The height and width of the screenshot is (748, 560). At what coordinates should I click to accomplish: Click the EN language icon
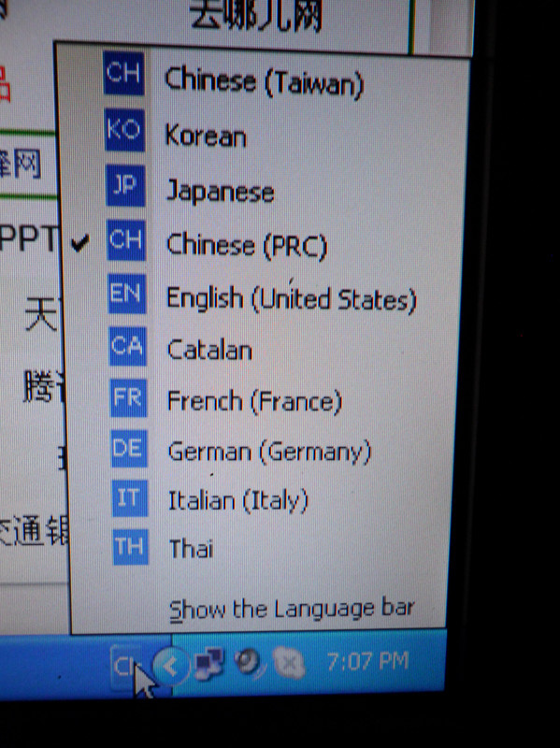point(127,294)
